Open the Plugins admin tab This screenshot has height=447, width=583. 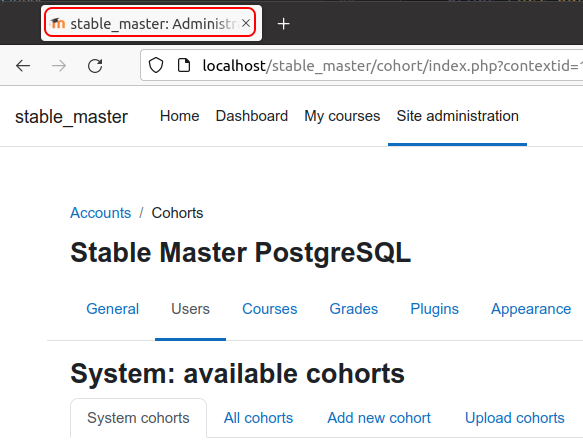[x=434, y=309]
